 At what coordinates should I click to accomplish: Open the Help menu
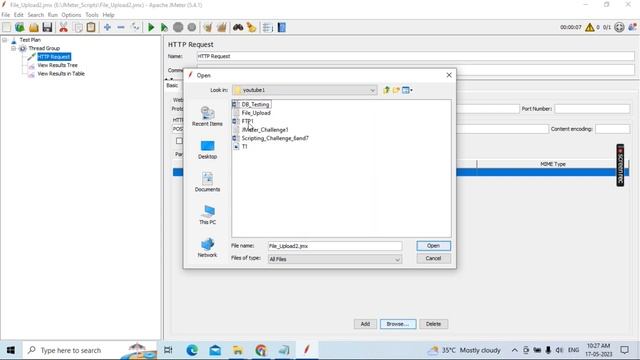(x=108, y=15)
